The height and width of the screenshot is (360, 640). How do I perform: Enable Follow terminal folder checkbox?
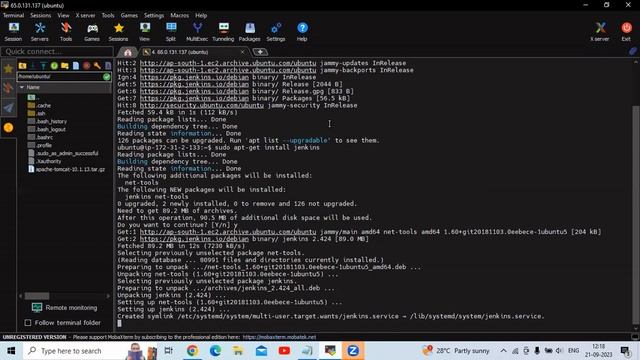click(28, 323)
